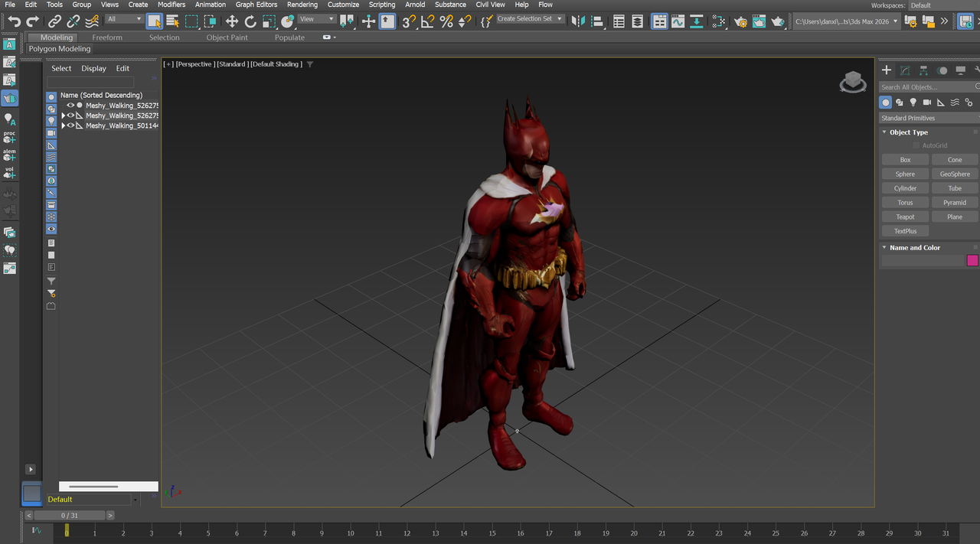Toggle Display Cameras filter in Scene Explorer

tap(51, 133)
